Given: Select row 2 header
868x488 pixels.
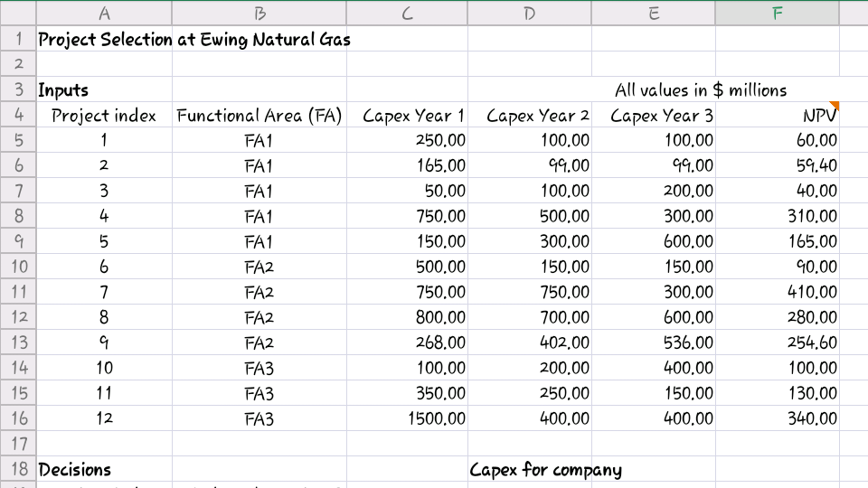Looking at the screenshot, I should [x=18, y=63].
